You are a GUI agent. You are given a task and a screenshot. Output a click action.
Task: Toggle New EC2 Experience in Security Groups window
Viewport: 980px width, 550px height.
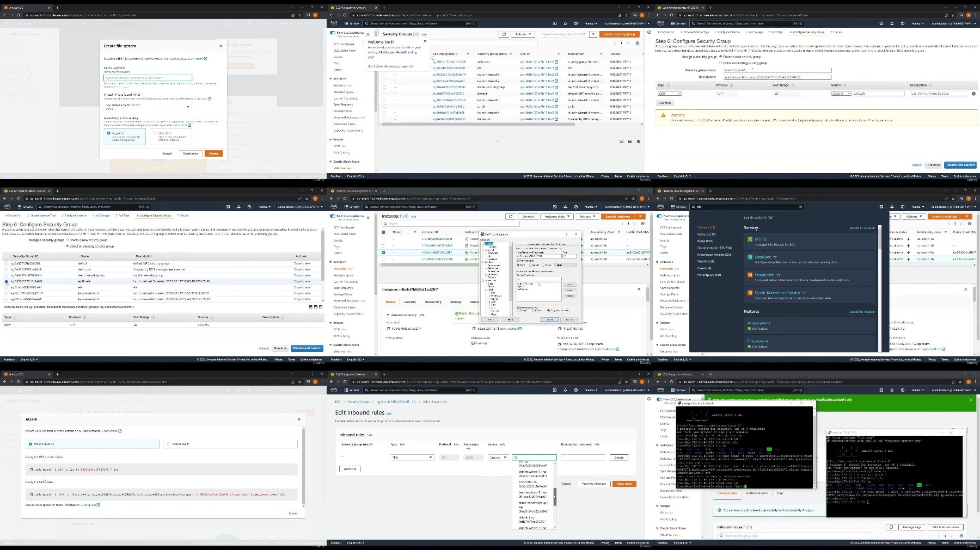333,33
